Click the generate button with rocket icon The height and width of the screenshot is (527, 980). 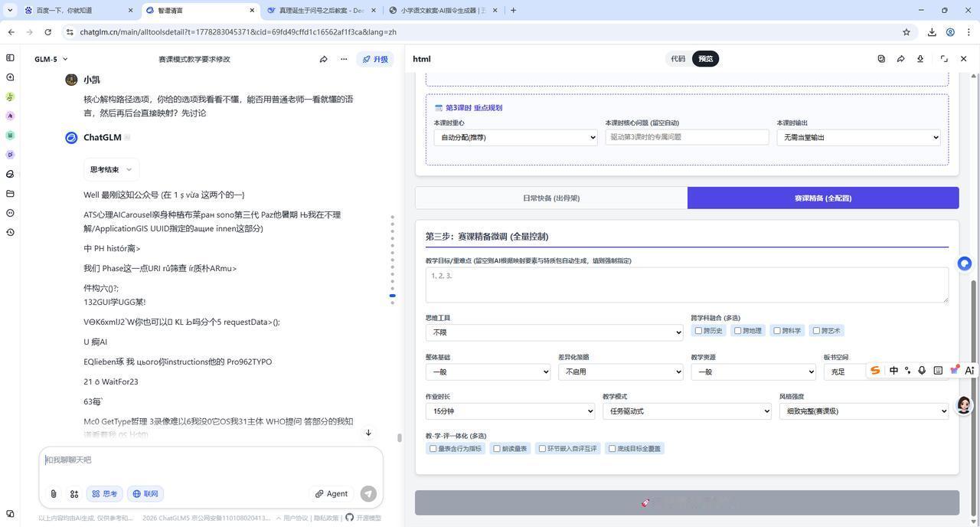[x=687, y=502]
